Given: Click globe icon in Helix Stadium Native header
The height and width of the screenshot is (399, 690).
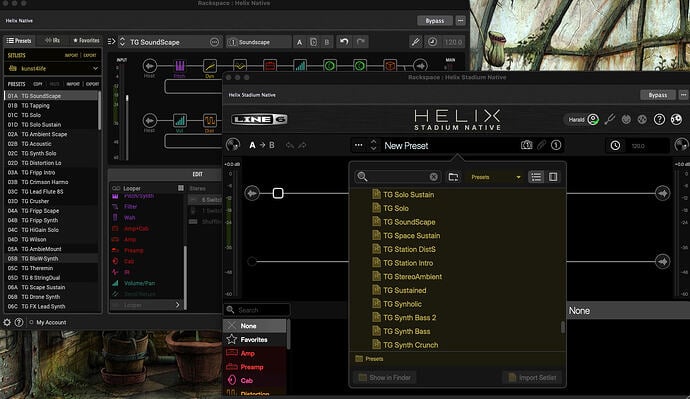Looking at the screenshot, I should pyautogui.click(x=676, y=119).
